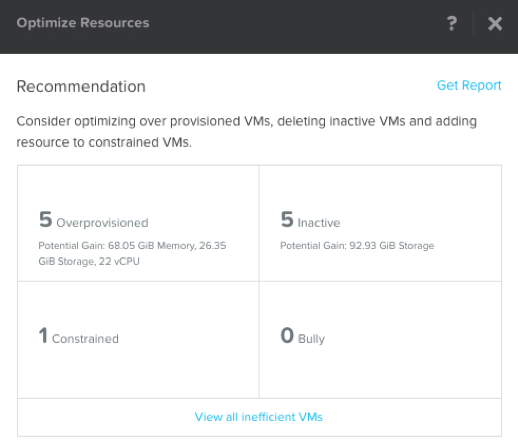Click the 22 vCPU storage gain line
Viewport: 518px width, 441px height.
pyautogui.click(x=89, y=261)
